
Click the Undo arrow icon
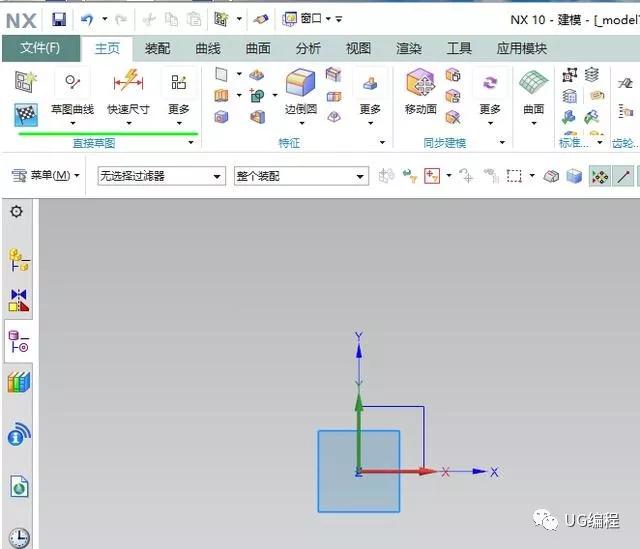tap(87, 19)
